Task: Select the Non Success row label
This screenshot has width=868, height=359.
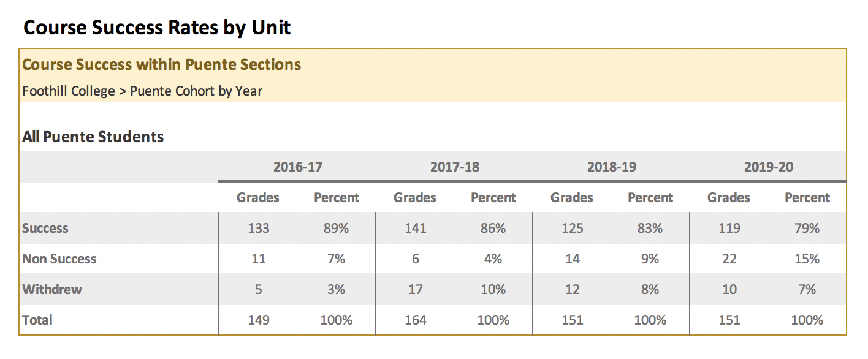Action: pyautogui.click(x=59, y=259)
